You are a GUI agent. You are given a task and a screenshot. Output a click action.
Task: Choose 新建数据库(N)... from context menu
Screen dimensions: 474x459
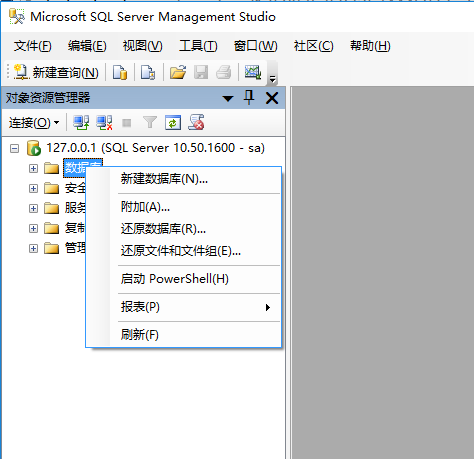point(183,179)
